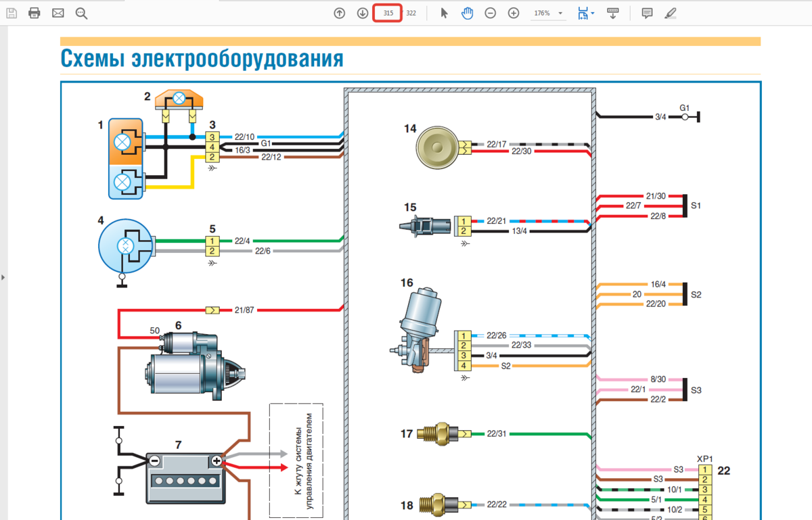Add a comment with sticky note tool
Viewport: 812px width, 520px height.
647,13
